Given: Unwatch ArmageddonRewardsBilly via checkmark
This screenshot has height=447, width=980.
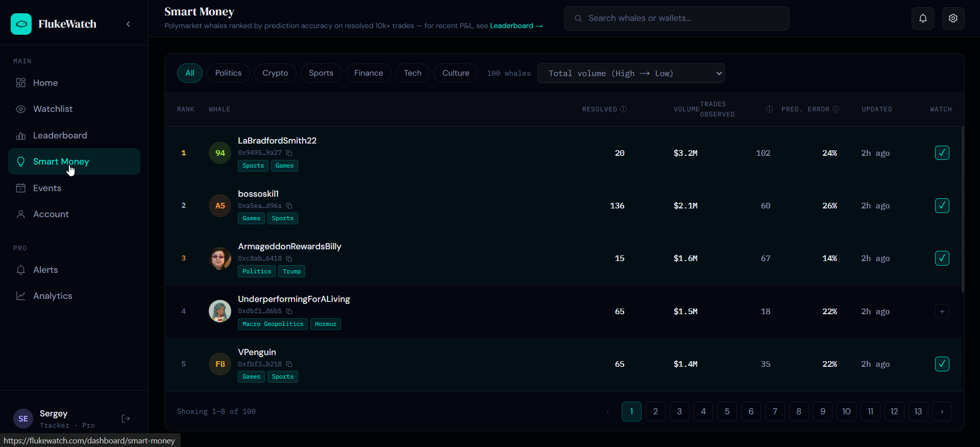Looking at the screenshot, I should [x=942, y=258].
